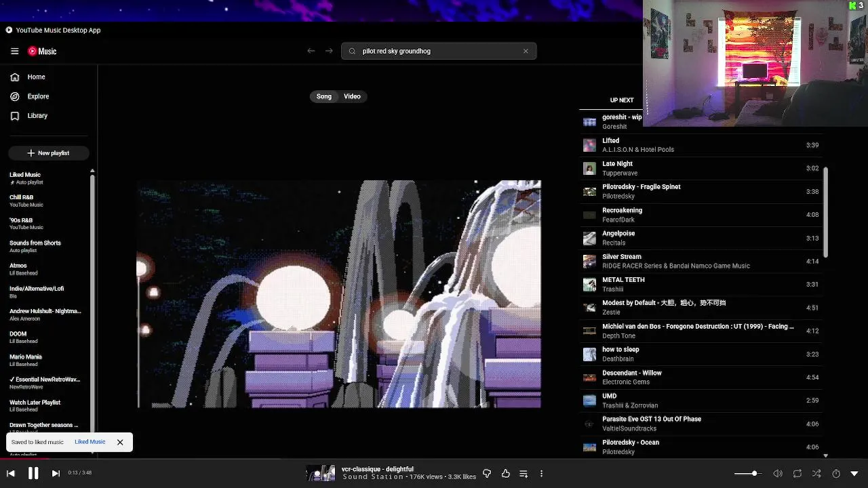Image resolution: width=868 pixels, height=488 pixels.
Task: Open the Chill R&B playlist
Action: 45,201
